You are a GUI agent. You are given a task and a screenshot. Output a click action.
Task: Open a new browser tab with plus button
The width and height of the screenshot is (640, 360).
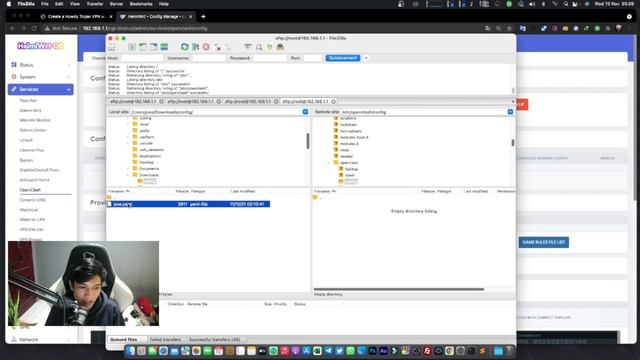[203, 17]
